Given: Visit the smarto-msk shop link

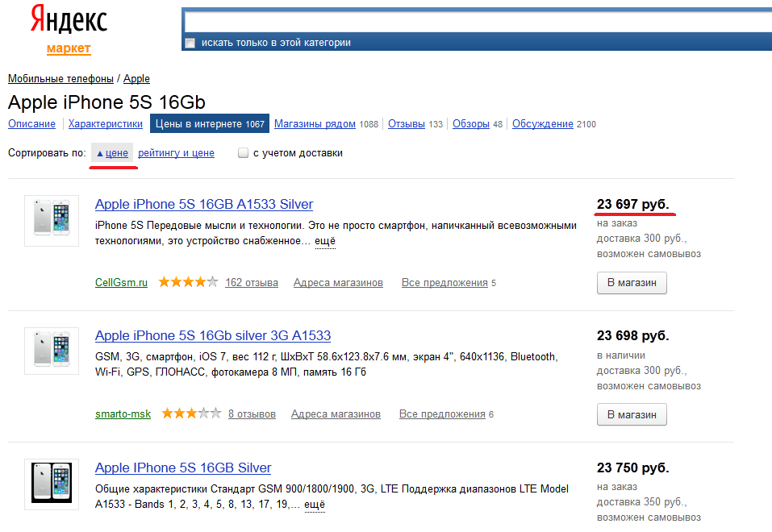Looking at the screenshot, I should coord(123,414).
